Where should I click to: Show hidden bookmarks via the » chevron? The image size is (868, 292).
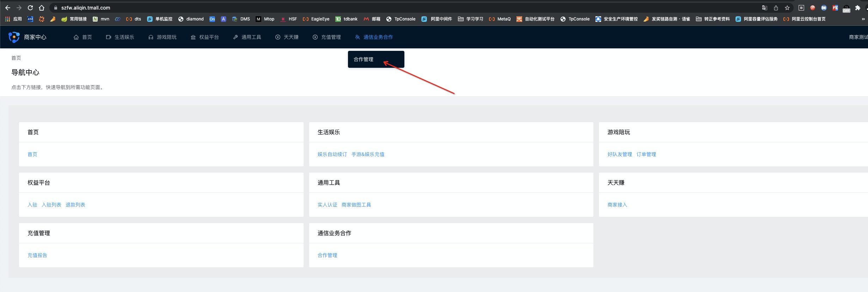point(863,19)
